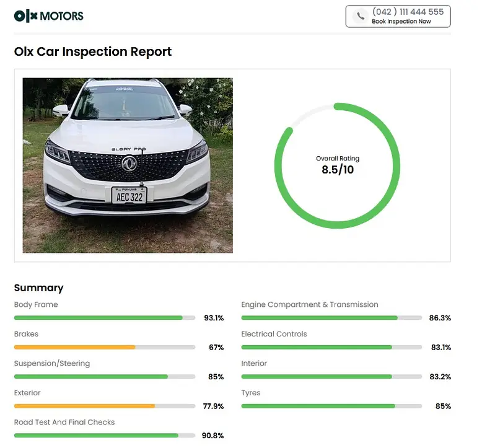This screenshot has height=448, width=495.
Task: Click the Summary section heading
Action: [x=38, y=288]
